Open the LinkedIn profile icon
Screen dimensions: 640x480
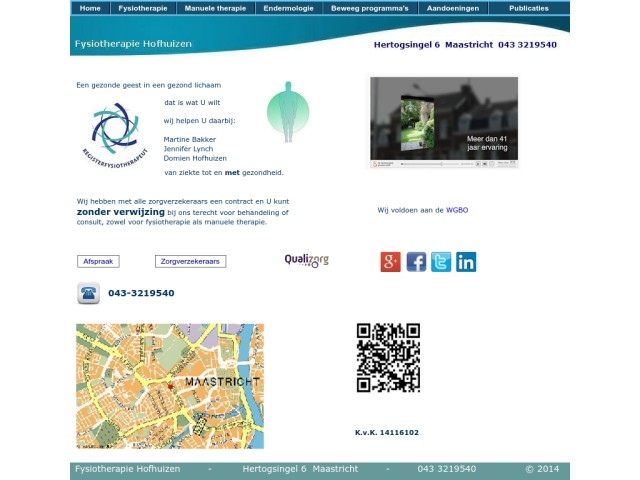point(466,262)
